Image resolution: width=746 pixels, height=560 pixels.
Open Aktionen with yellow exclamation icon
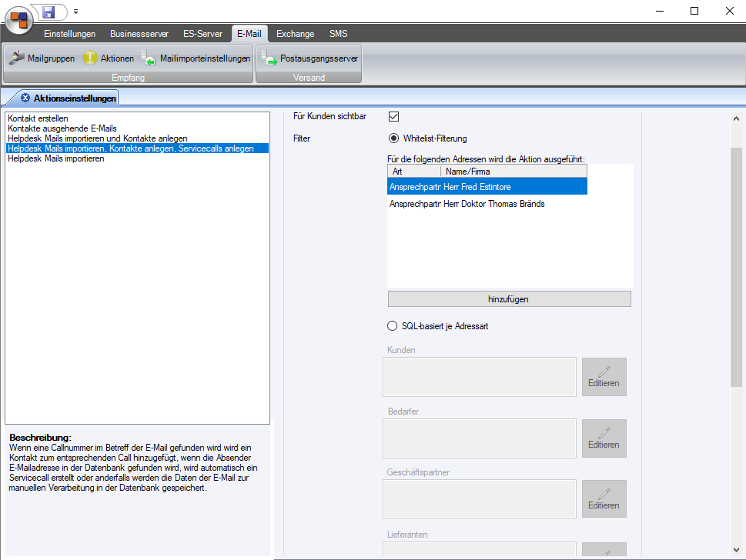tap(109, 58)
